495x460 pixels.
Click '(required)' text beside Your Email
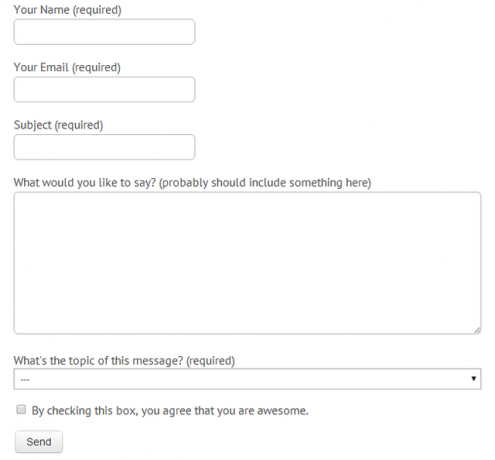tap(96, 67)
